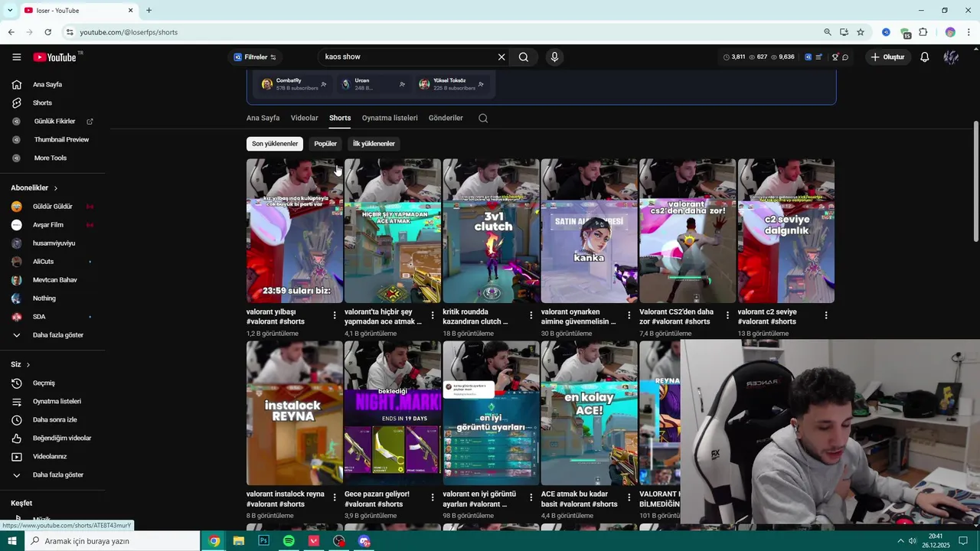This screenshot has height=551, width=980.
Task: Follow Urcan with its add-person icon
Action: click(402, 84)
